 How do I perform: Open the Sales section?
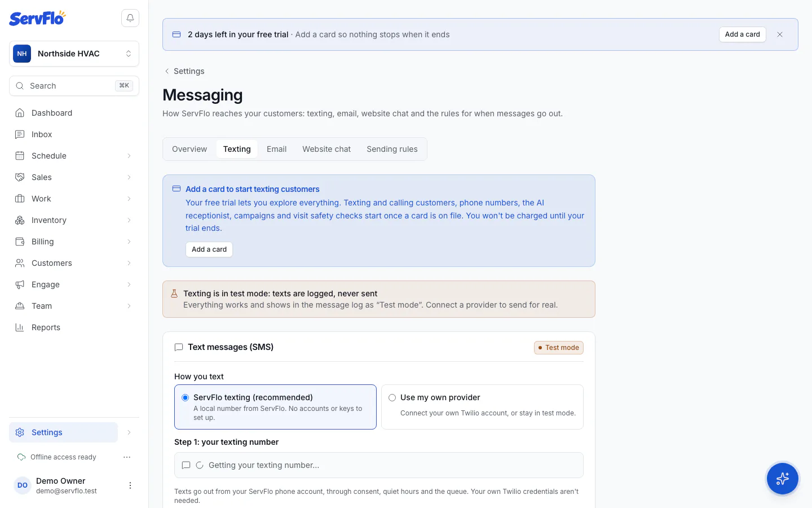[63, 177]
